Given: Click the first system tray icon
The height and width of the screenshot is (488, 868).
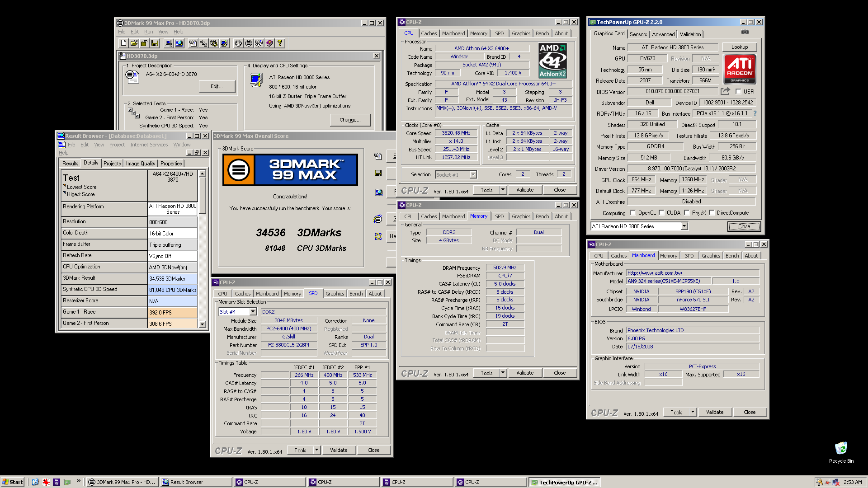Looking at the screenshot, I should pos(819,482).
